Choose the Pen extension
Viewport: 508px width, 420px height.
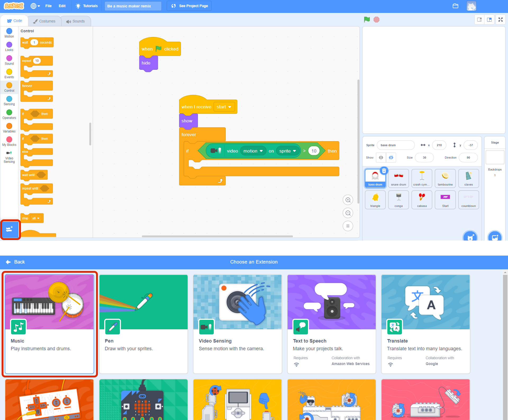point(143,324)
